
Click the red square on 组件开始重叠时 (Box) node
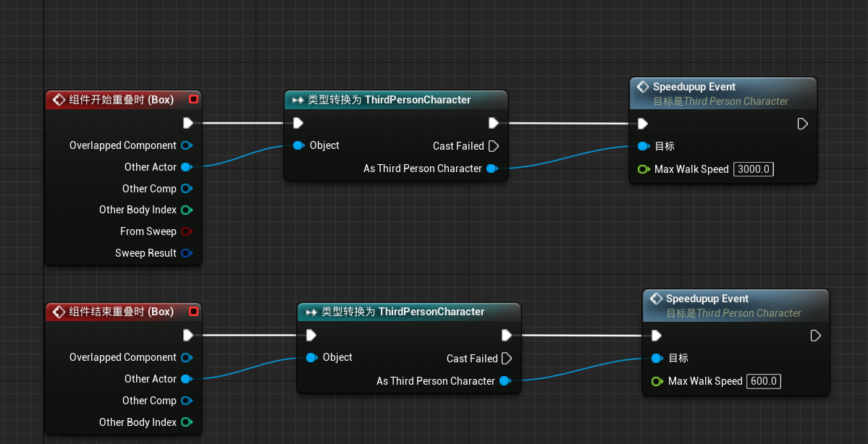click(193, 99)
